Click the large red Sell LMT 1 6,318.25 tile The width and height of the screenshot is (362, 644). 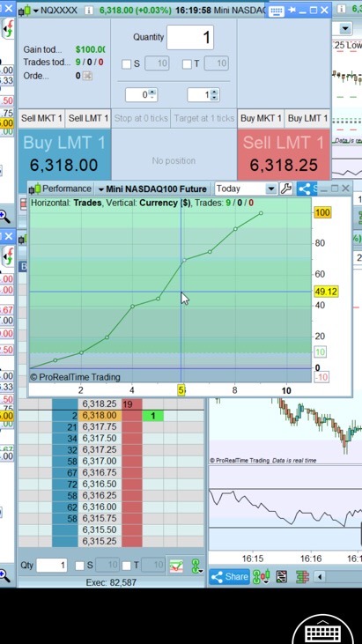click(284, 154)
